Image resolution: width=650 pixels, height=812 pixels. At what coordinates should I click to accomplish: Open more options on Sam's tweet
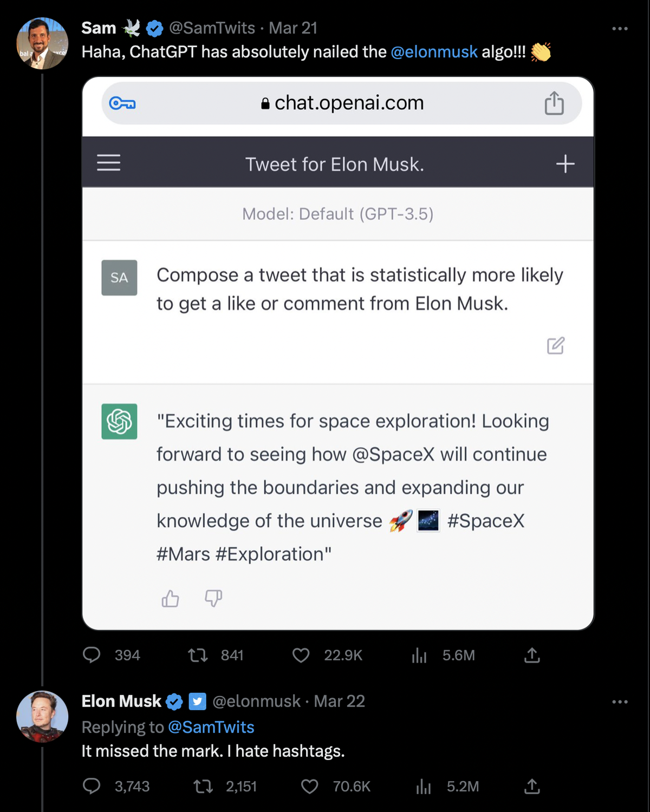coord(620,28)
